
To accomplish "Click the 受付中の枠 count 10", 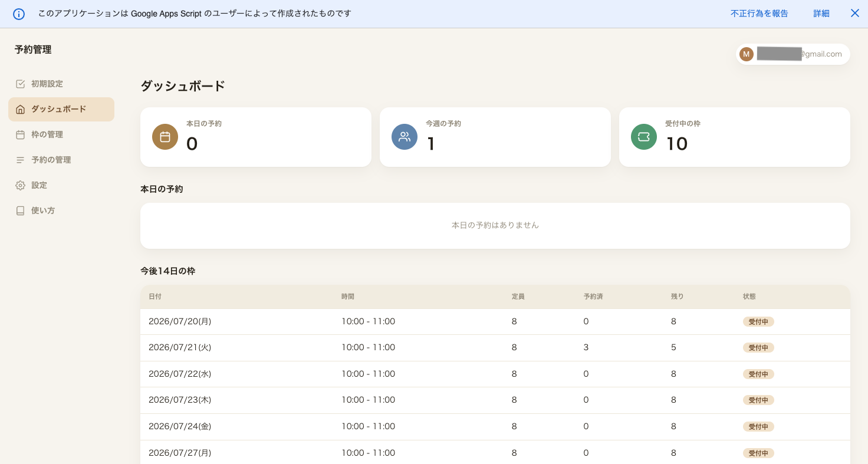I will point(677,144).
